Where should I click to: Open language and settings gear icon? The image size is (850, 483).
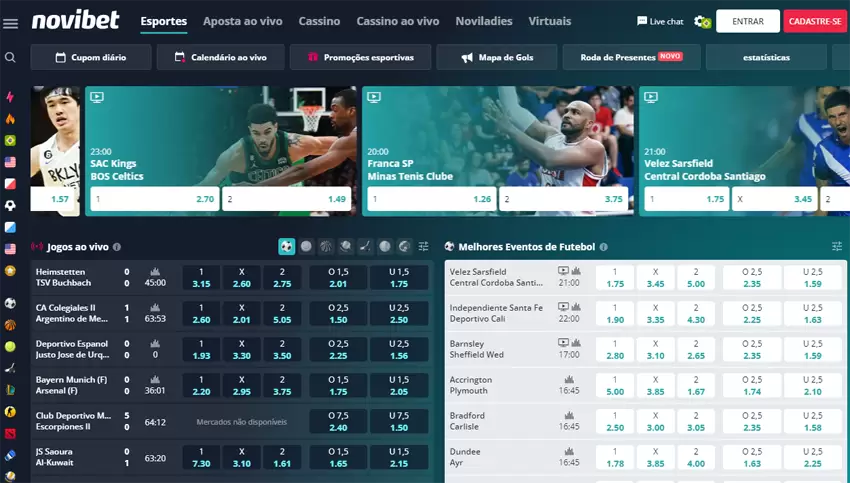(702, 21)
